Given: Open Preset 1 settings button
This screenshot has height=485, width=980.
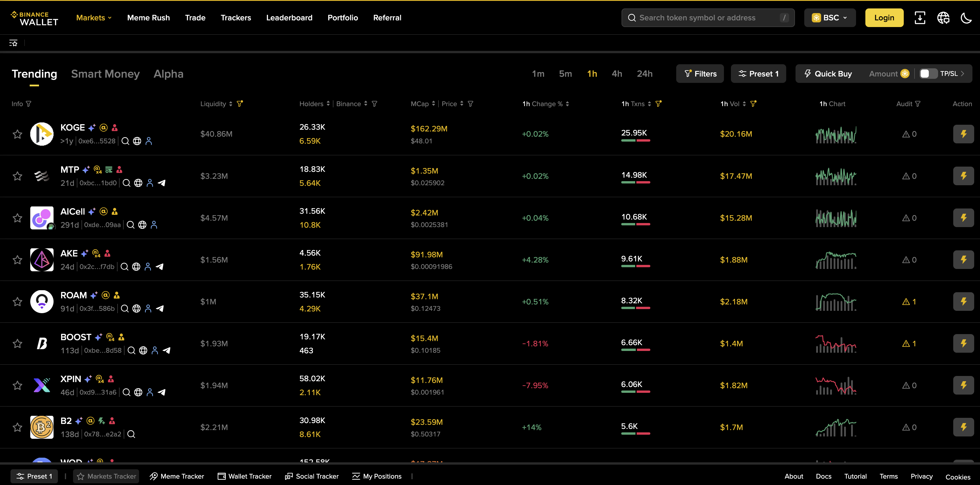Looking at the screenshot, I should (758, 74).
